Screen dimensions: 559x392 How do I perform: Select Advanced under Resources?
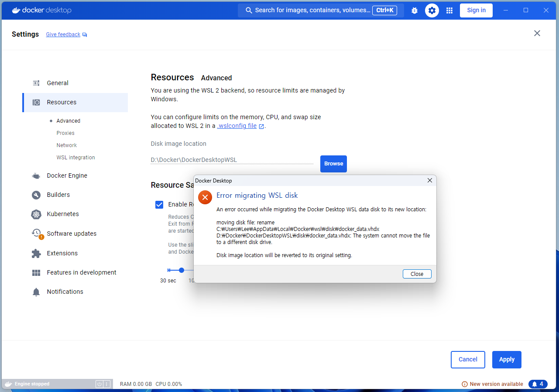(68, 121)
